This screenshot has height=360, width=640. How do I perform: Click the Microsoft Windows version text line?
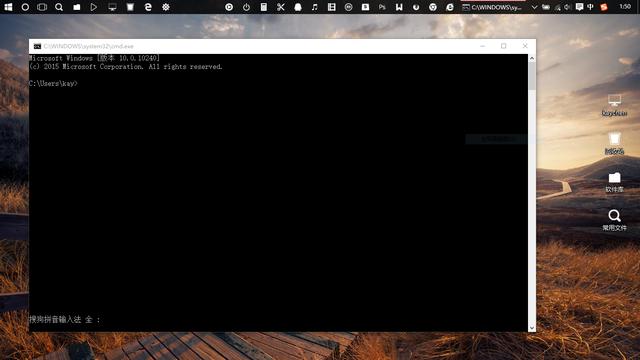pyautogui.click(x=94, y=58)
